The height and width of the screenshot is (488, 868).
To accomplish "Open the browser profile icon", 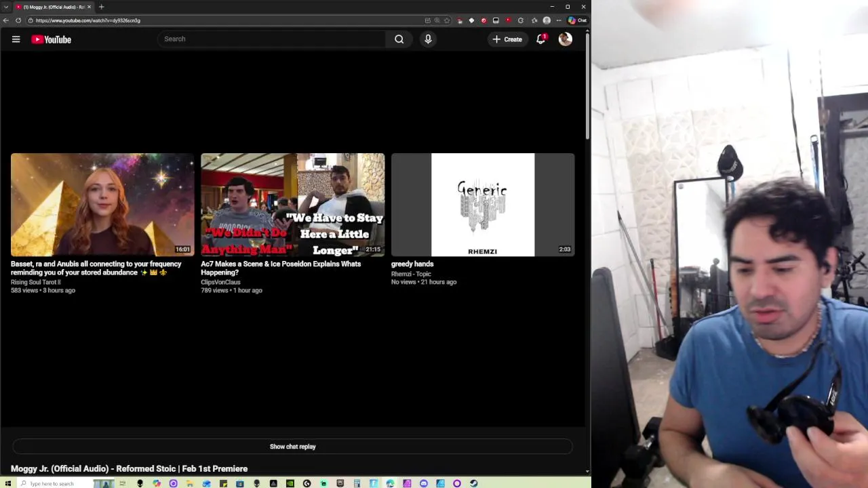I will 547,20.
